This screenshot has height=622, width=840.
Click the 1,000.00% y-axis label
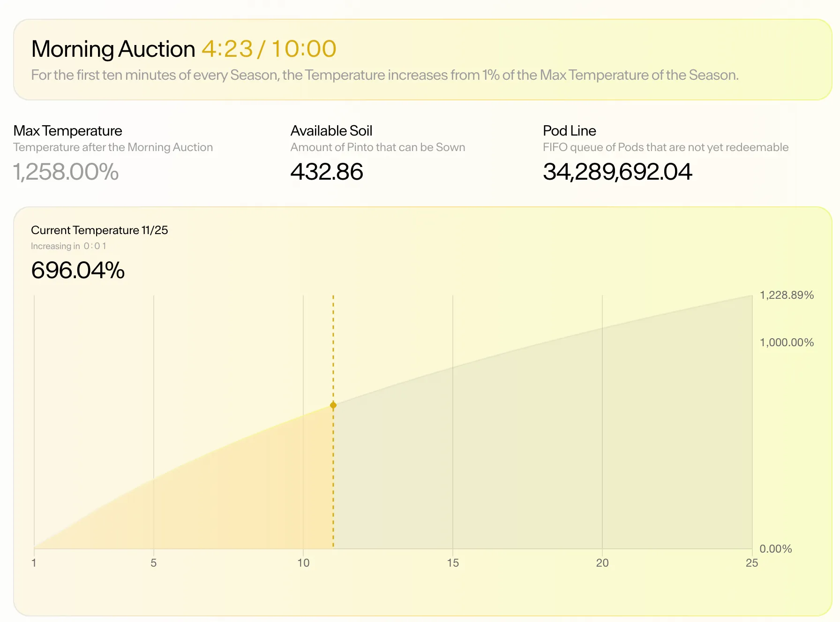(x=787, y=342)
